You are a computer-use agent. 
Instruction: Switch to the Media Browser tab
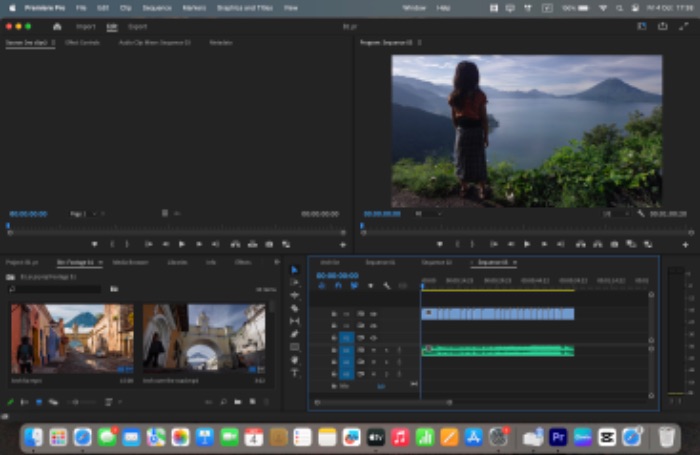pyautogui.click(x=130, y=263)
